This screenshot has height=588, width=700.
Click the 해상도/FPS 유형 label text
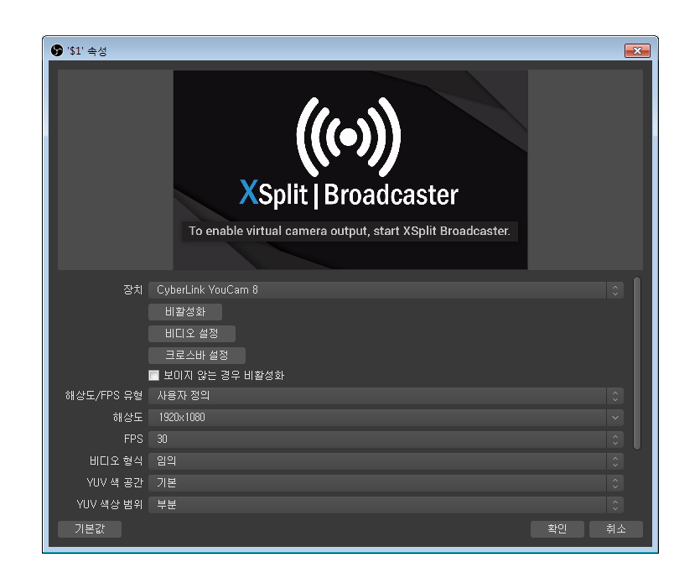pyautogui.click(x=104, y=395)
